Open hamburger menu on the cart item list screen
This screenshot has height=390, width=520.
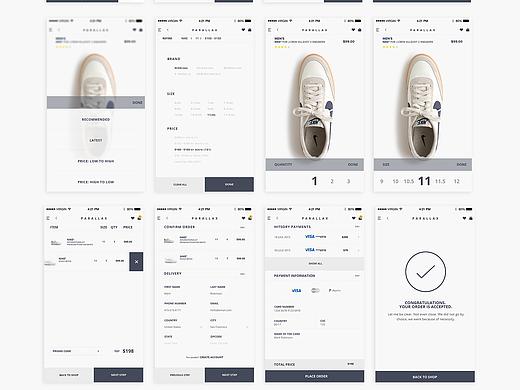coord(48,218)
